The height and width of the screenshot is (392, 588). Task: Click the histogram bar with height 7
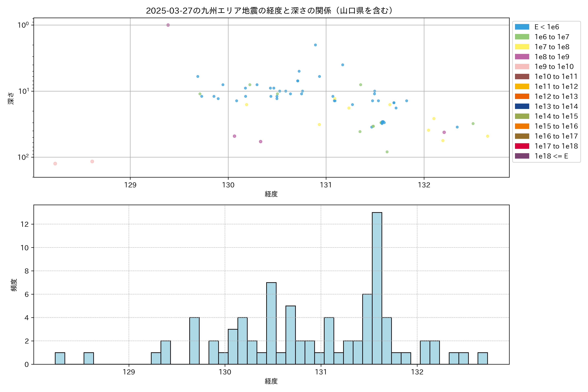coord(271,323)
